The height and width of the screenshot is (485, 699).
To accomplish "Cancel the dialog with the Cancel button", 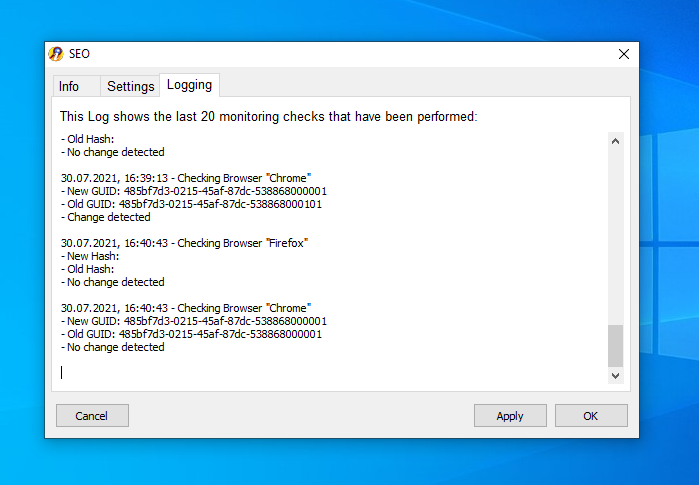I will pyautogui.click(x=92, y=415).
